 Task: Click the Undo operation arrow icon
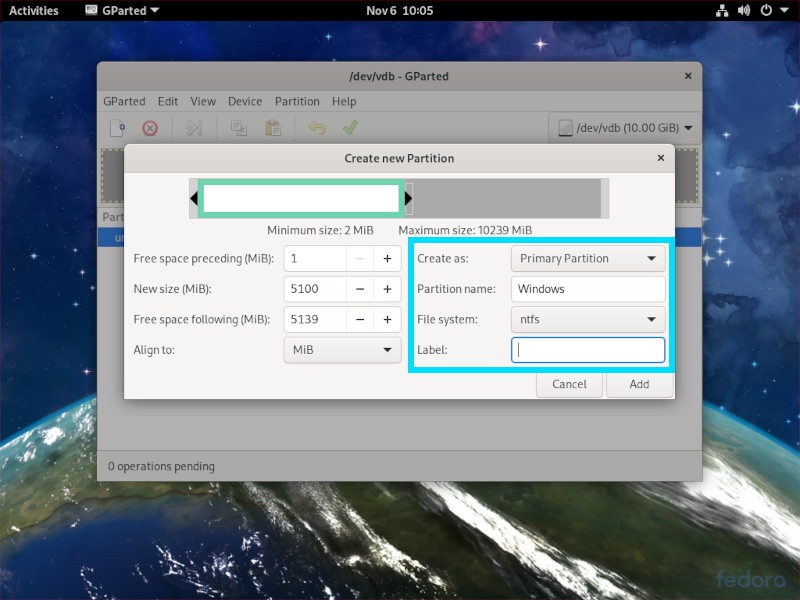click(318, 128)
